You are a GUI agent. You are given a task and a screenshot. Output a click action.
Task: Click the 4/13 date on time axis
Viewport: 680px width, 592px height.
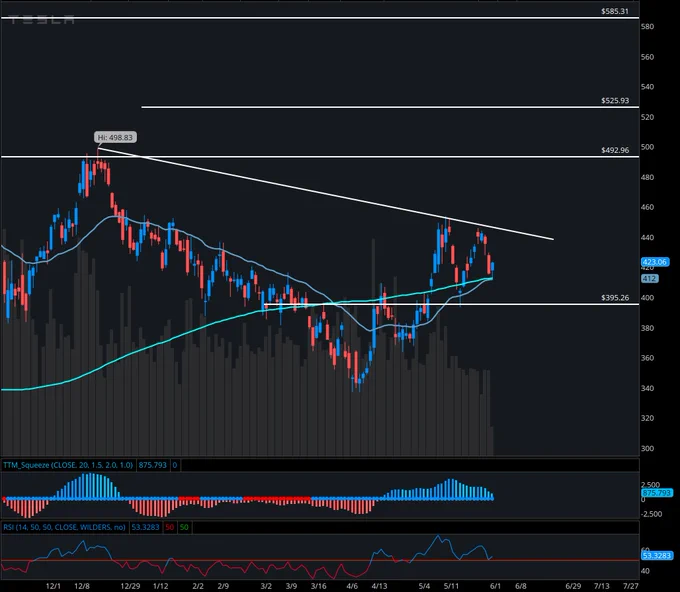(x=379, y=586)
